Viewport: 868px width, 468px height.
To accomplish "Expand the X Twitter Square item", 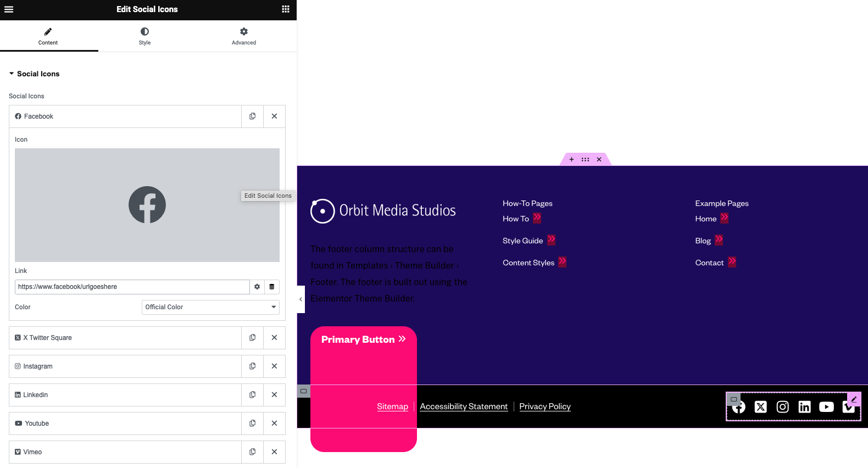I will point(125,338).
